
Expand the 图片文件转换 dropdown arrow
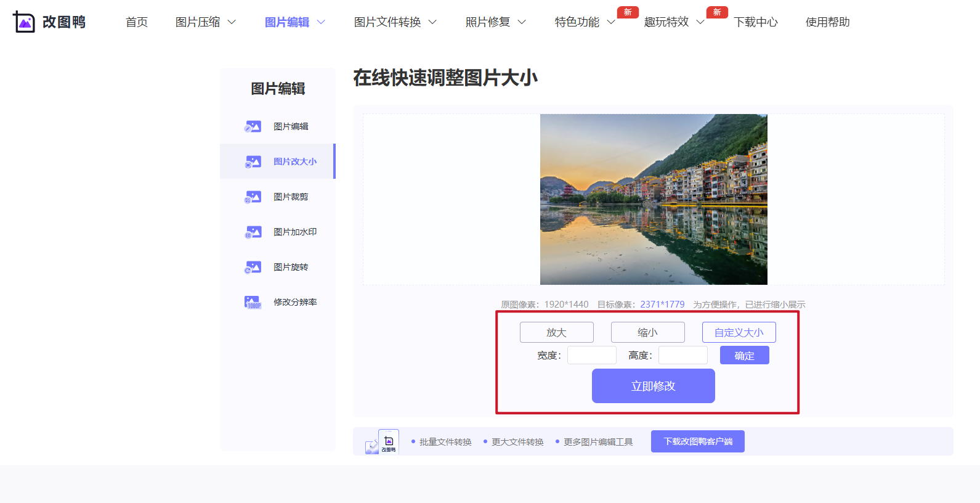coord(432,22)
